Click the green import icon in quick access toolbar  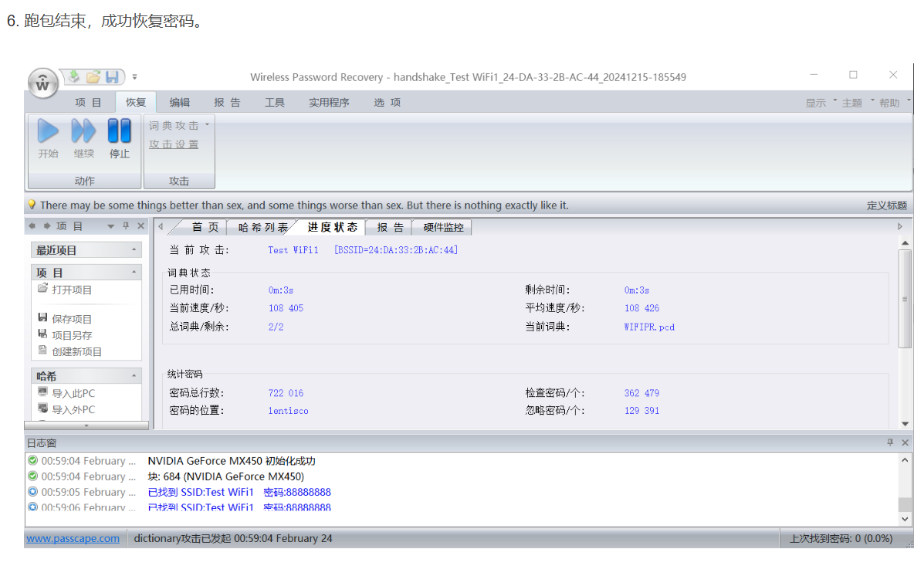74,76
